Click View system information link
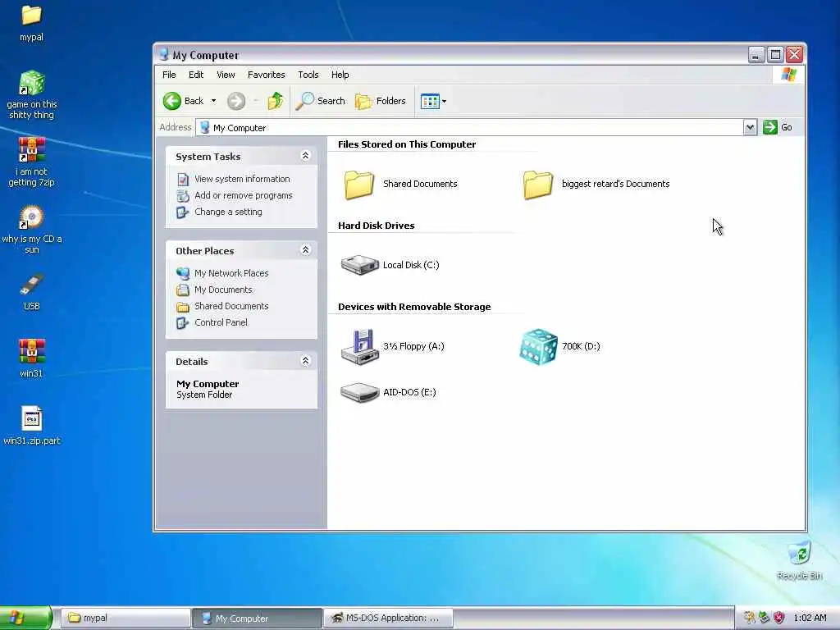Screen dimensions: 840x630 point(242,179)
